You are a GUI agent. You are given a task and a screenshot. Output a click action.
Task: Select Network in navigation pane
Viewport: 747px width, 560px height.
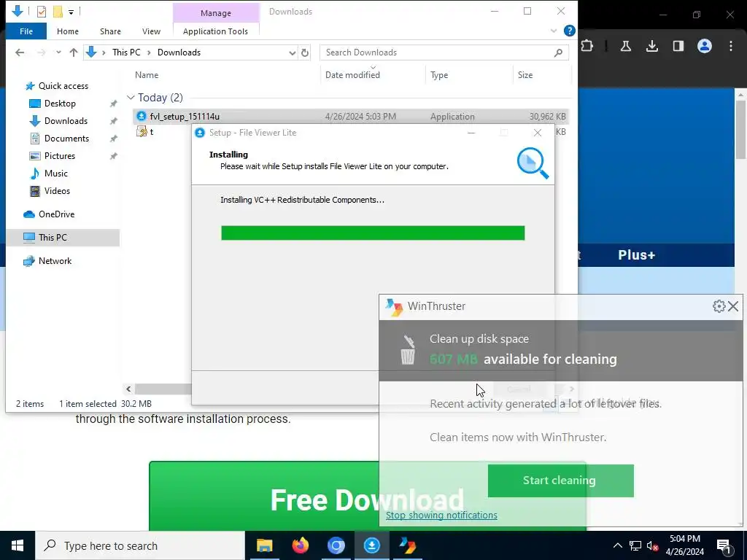click(55, 261)
